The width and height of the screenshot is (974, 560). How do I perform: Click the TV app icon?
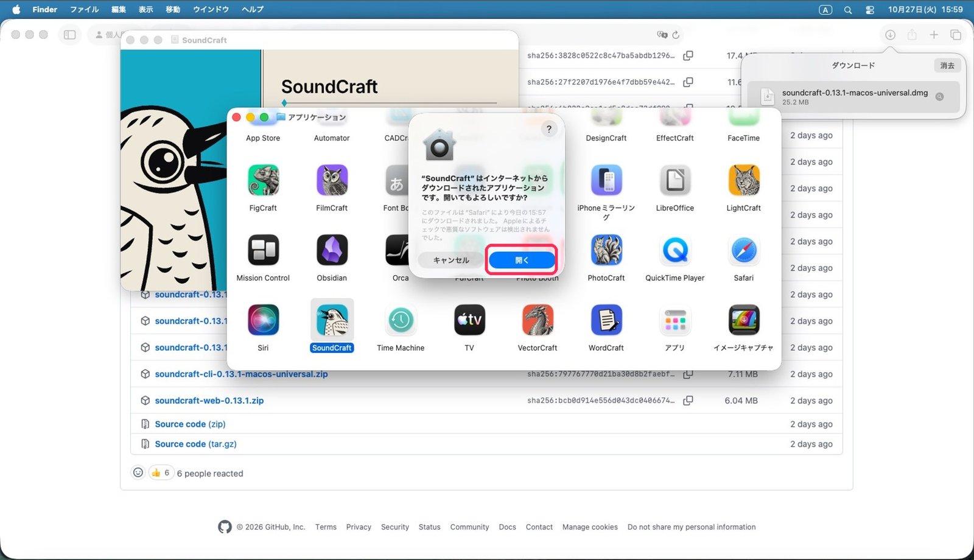pyautogui.click(x=469, y=320)
